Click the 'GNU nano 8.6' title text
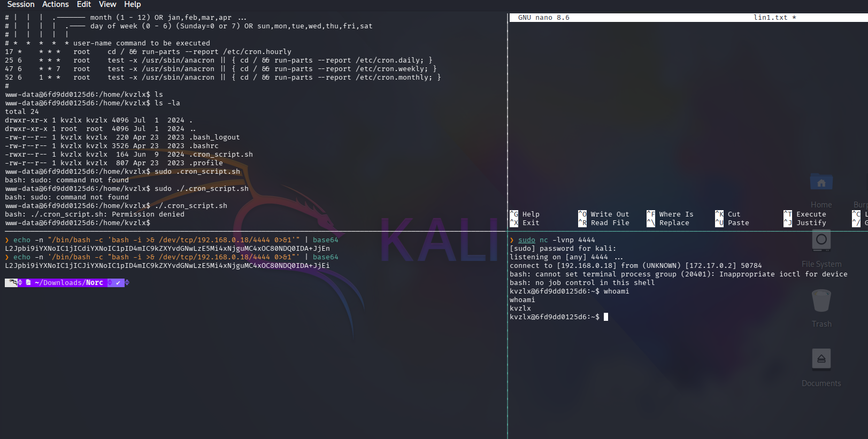Screen dimensions: 868x439 pos(544,18)
